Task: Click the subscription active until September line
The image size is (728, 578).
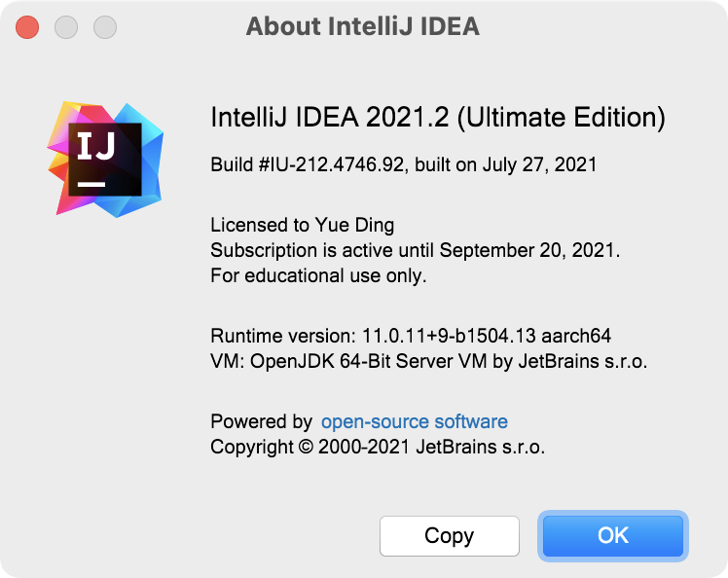Action: (x=416, y=250)
